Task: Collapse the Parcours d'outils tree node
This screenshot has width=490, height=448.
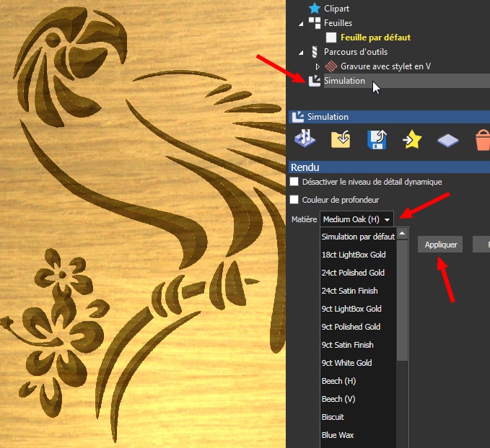Action: (x=301, y=53)
